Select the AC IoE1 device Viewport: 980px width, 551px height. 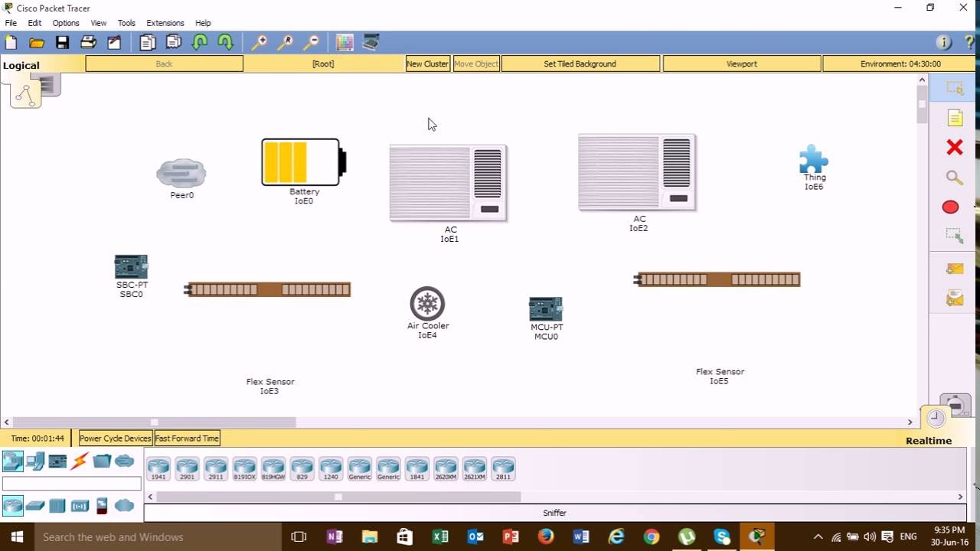pyautogui.click(x=449, y=182)
